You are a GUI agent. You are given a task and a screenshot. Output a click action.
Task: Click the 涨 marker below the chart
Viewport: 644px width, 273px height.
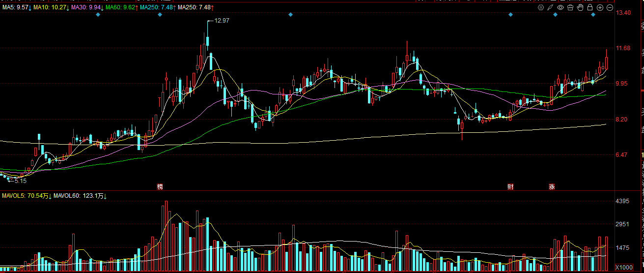pos(552,187)
